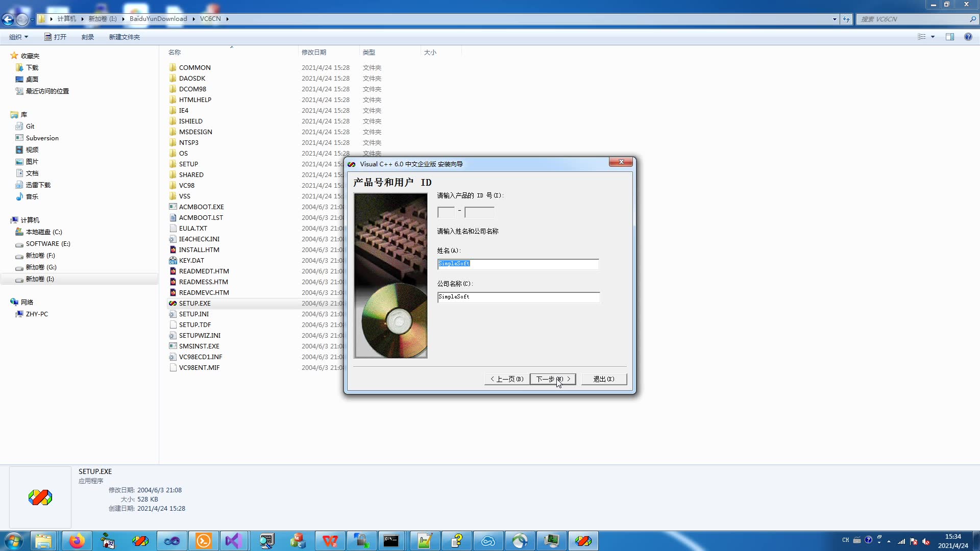Select ZHY-PC under network
The height and width of the screenshot is (551, 980).
(x=37, y=314)
